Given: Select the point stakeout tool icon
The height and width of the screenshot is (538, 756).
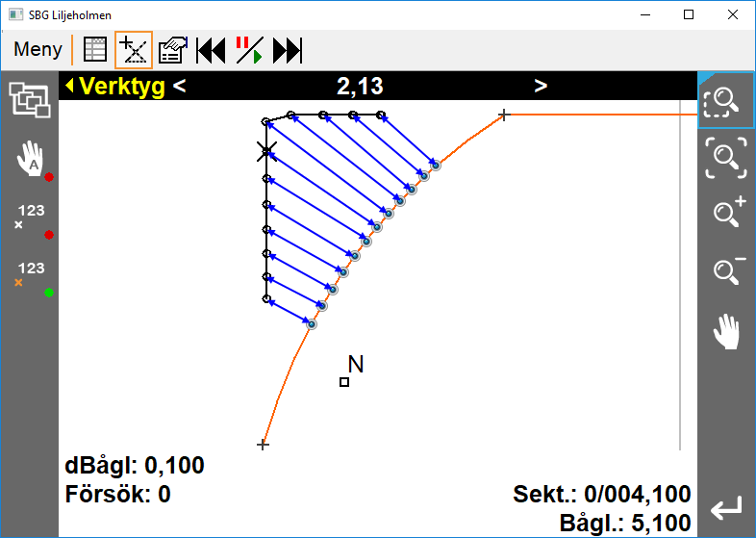Looking at the screenshot, I should pyautogui.click(x=134, y=50).
